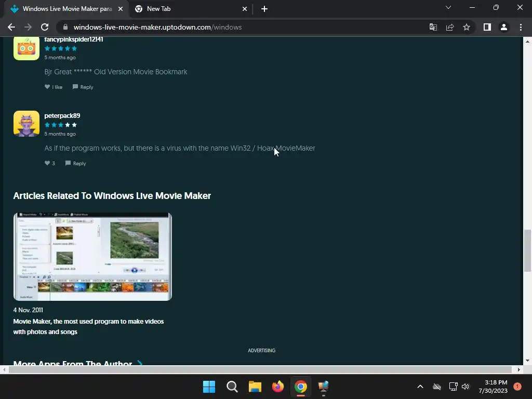
Task: Click the comment 'Bjr Great ****** Old Version'
Action: [116, 72]
